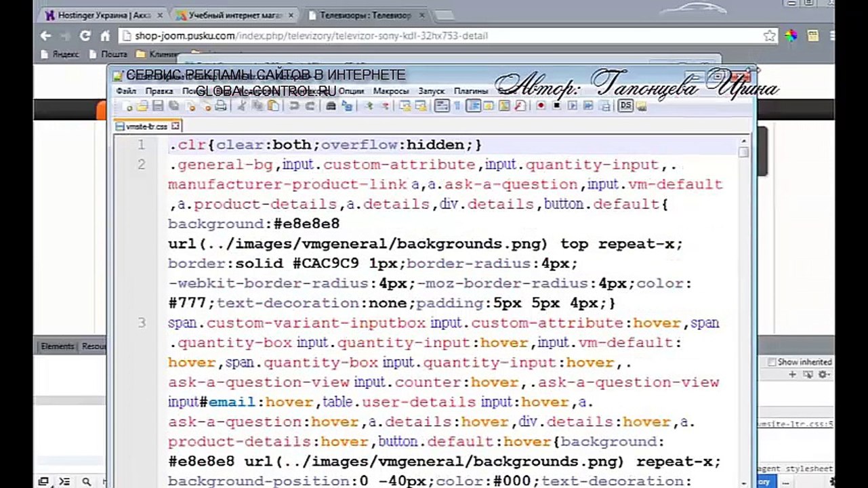
Task: Click the editor scrollbar up arrow
Action: click(743, 140)
